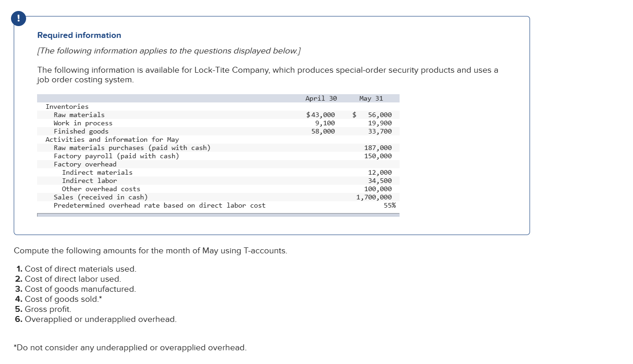Screen dimensions: 633x364
Task: Click the 19,900 work in process value
Action: pyautogui.click(x=380, y=123)
